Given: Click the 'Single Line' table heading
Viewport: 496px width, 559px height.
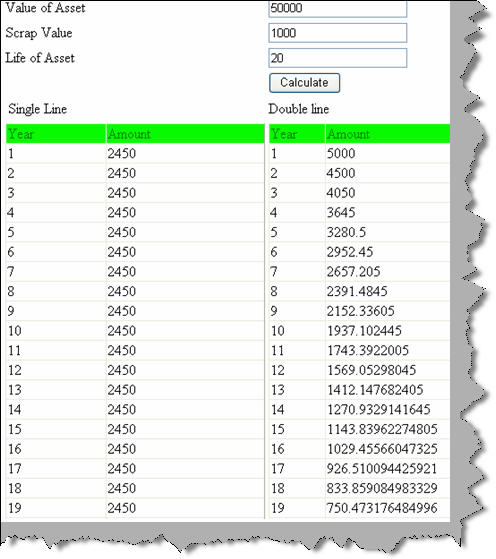Looking at the screenshot, I should (38, 109).
